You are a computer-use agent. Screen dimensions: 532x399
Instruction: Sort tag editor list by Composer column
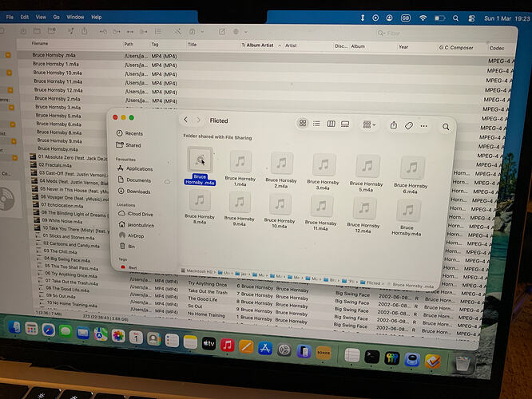(462, 48)
